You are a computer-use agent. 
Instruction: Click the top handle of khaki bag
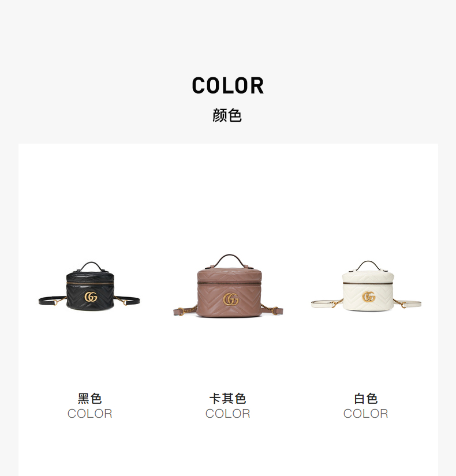(230, 260)
